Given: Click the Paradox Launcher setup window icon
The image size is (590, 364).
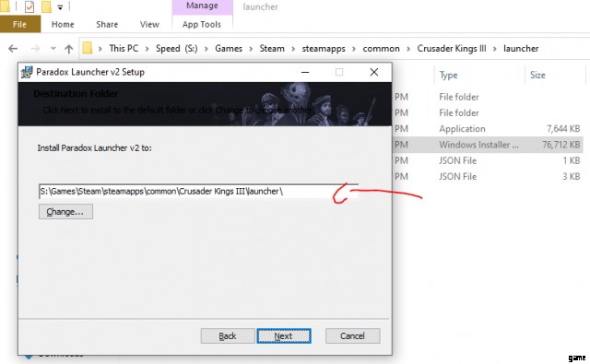Looking at the screenshot, I should 27,72.
